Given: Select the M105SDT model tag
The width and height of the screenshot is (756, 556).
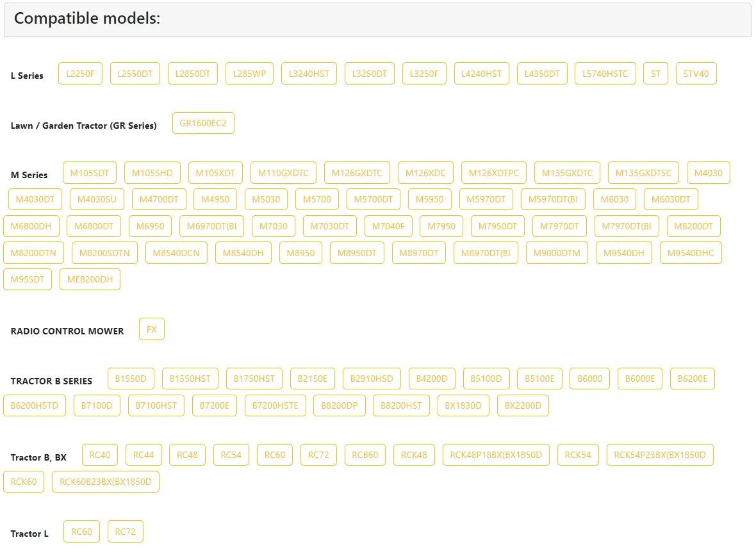Looking at the screenshot, I should tap(90, 173).
